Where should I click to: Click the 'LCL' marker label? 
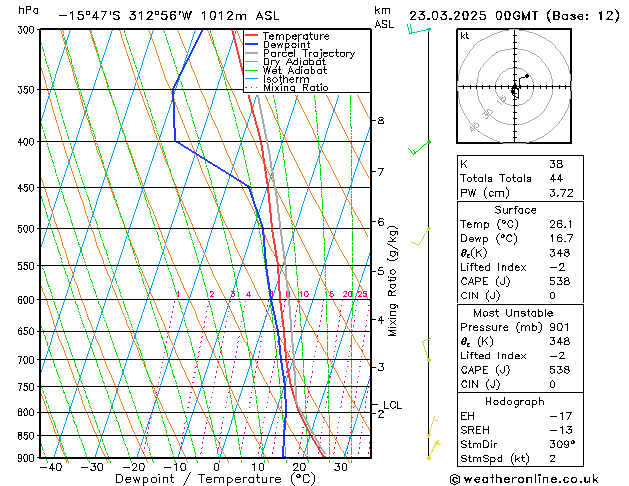[x=392, y=405]
